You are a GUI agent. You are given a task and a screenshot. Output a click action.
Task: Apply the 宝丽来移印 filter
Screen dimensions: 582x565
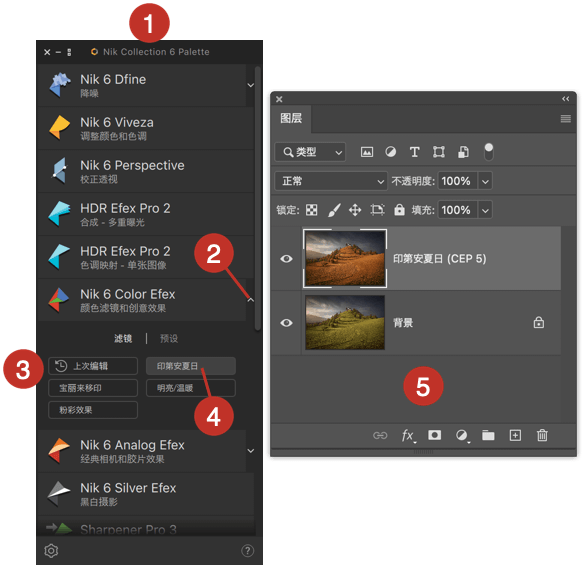pos(93,388)
